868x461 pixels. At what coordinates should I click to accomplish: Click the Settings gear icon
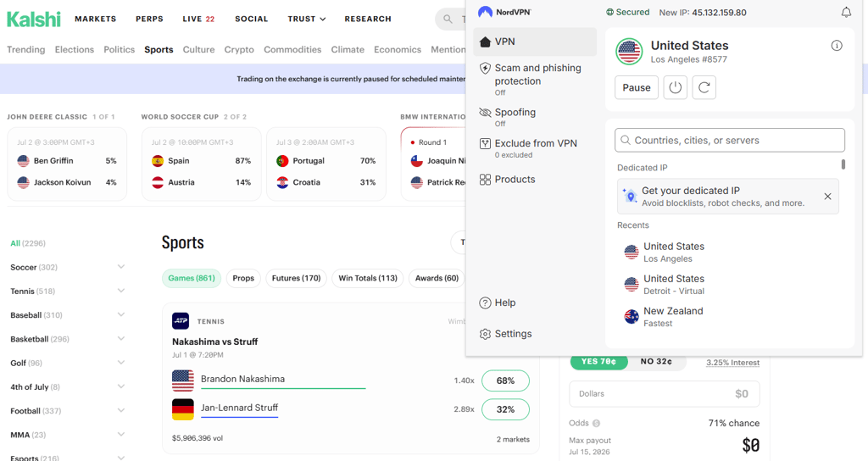485,334
